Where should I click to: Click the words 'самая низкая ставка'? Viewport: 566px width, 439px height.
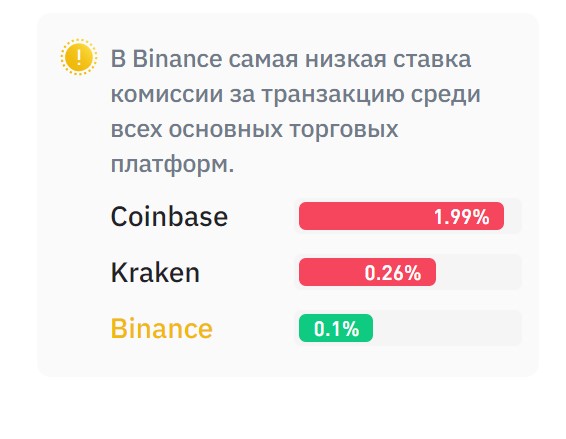tap(350, 59)
